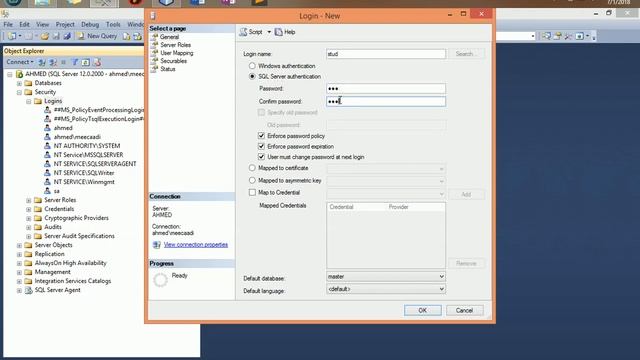Click the Open File folder icon in toolbar
Image resolution: width=640 pixels, height=360 pixels.
tap(44, 36)
